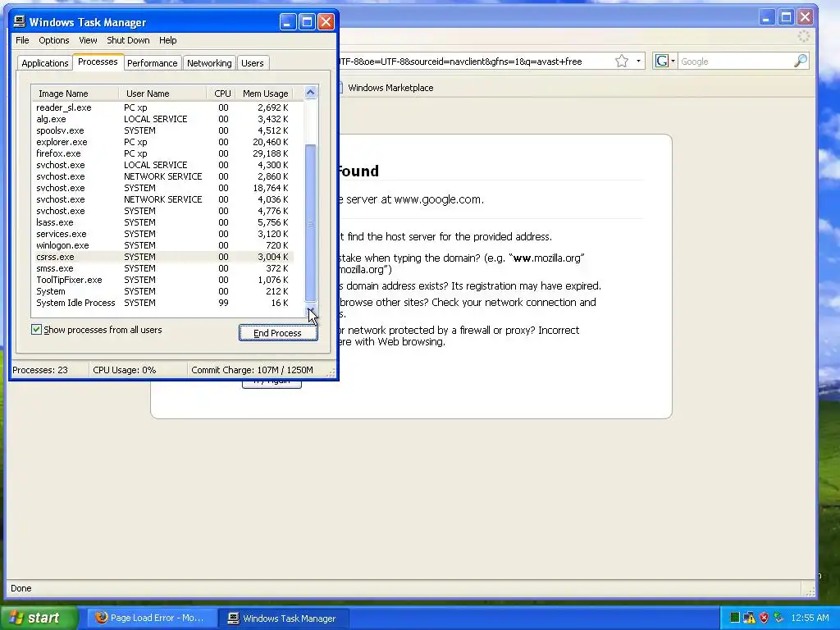
Task: Open the Shut Down menu
Action: [x=128, y=40]
